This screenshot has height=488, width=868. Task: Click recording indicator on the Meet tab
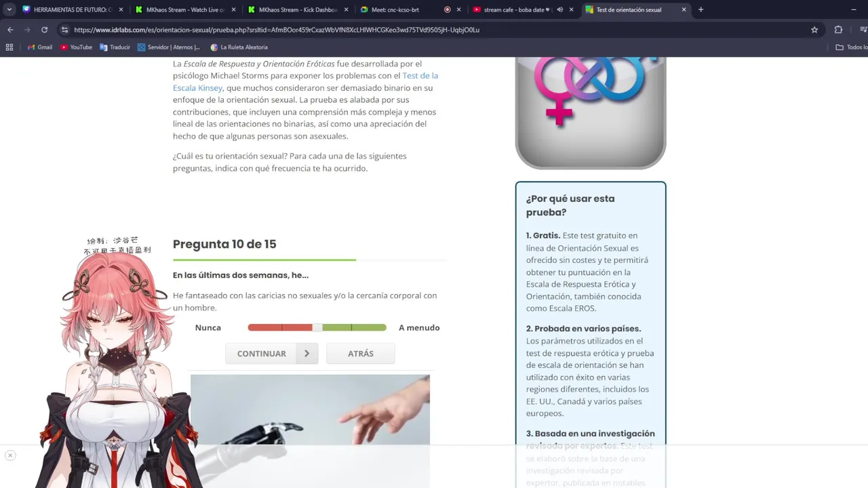click(x=447, y=9)
